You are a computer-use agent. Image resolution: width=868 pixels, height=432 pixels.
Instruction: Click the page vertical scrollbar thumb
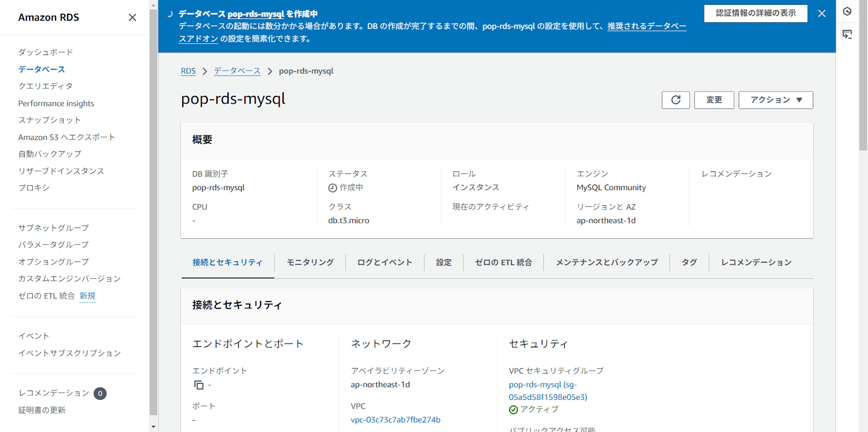(863, 75)
